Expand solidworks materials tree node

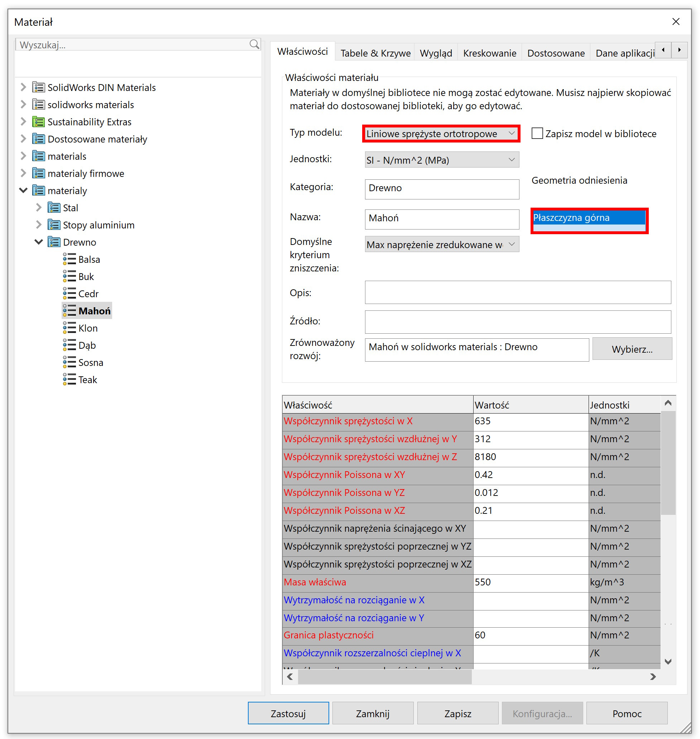(x=23, y=105)
